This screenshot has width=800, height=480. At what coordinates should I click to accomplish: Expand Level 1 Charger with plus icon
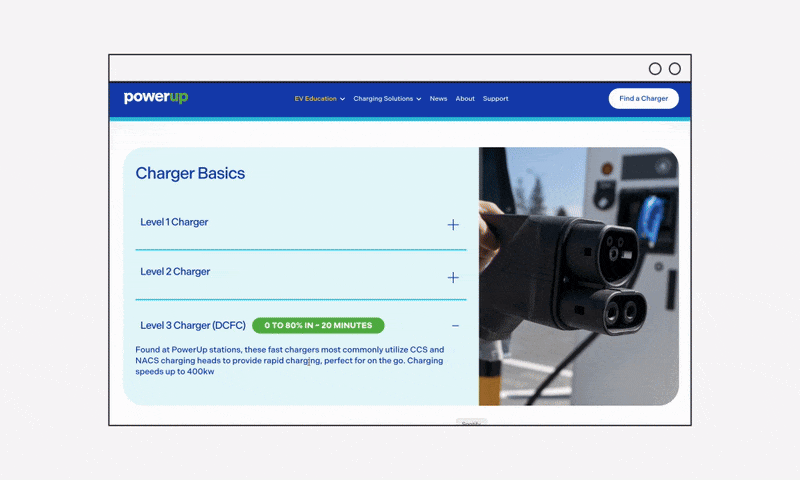(453, 225)
